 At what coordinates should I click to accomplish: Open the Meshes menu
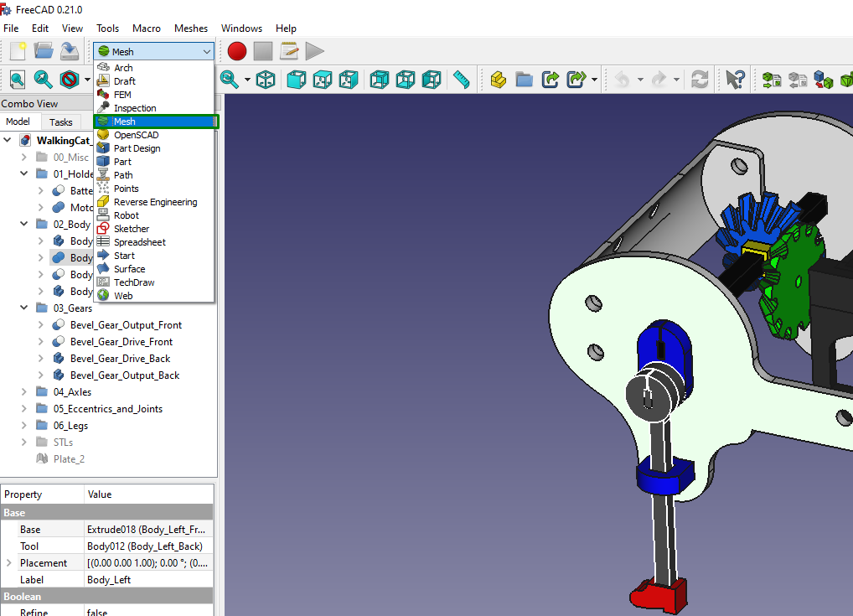click(x=191, y=28)
